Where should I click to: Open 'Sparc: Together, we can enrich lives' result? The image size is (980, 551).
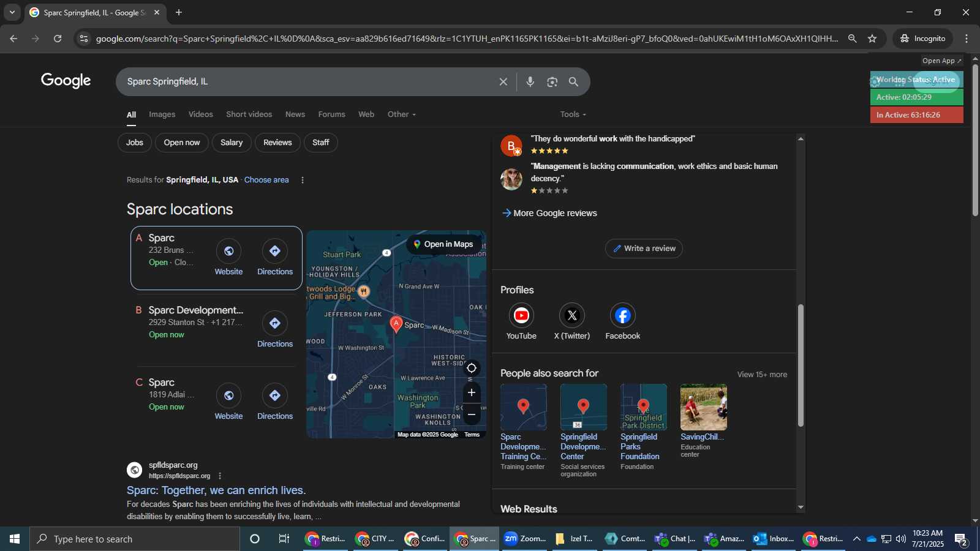pos(216,490)
